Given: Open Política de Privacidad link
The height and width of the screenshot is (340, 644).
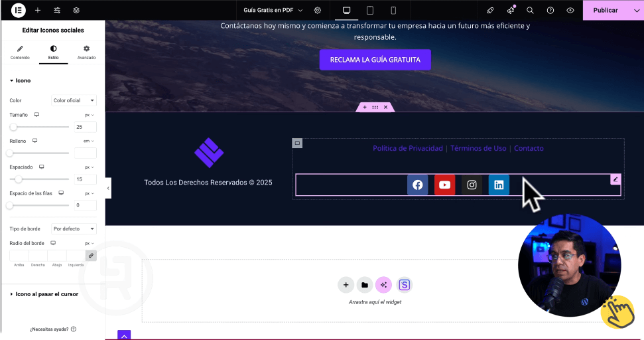Looking at the screenshot, I should 408,148.
